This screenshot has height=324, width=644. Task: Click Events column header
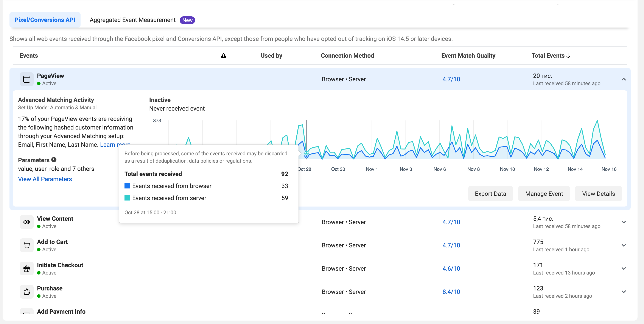[x=29, y=56]
